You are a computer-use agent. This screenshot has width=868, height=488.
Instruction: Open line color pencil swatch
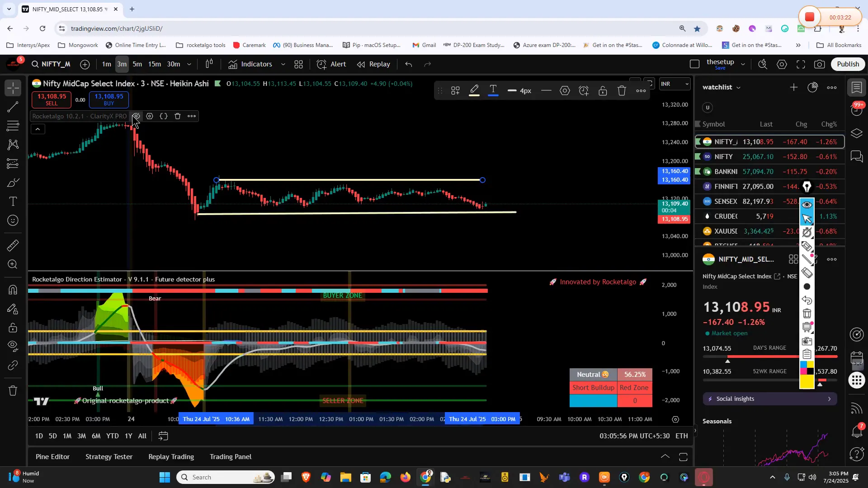pos(474,91)
